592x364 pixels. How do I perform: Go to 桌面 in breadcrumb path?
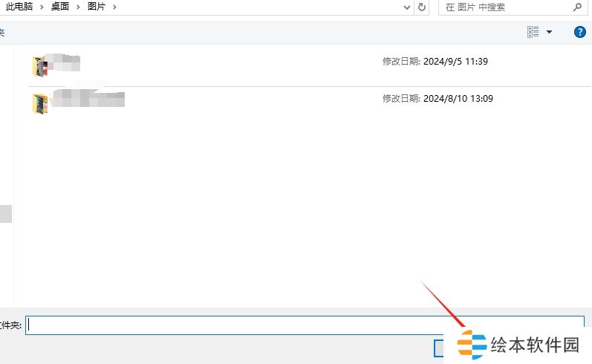59,7
